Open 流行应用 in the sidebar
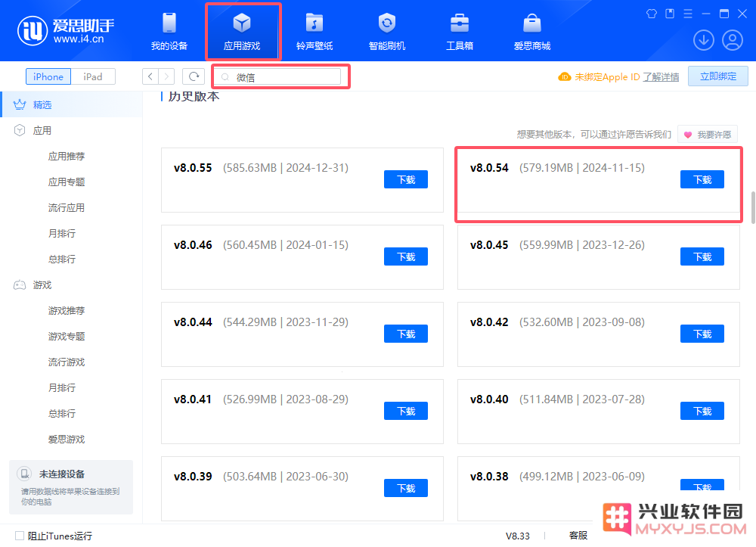 pos(67,208)
